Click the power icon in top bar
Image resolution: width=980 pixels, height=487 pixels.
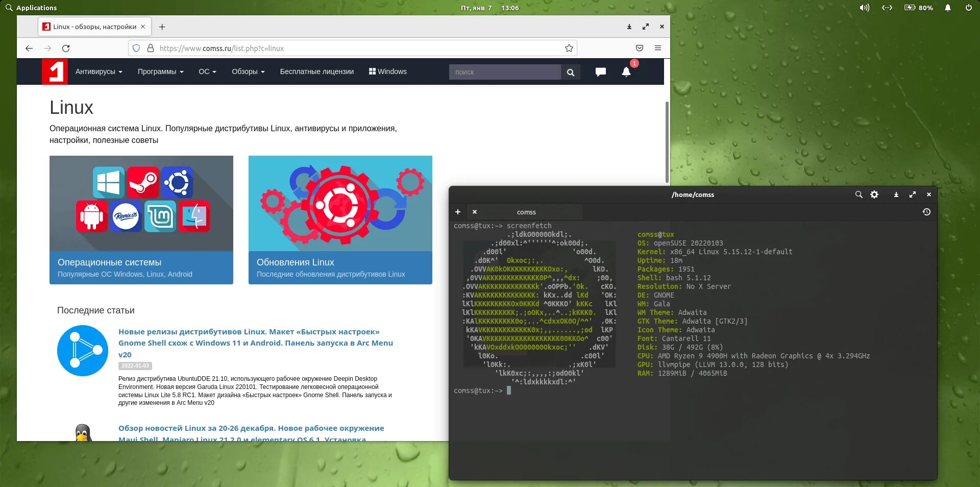[968, 8]
